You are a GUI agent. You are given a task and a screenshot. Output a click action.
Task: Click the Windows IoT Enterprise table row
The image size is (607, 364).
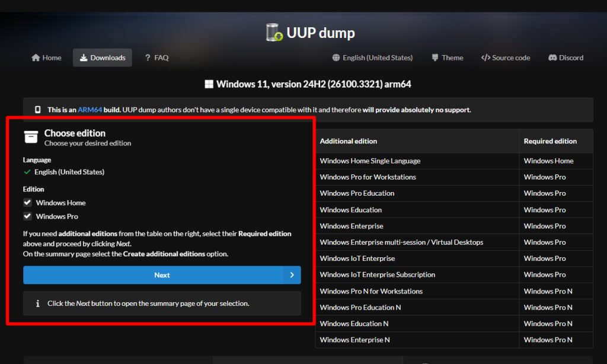click(357, 258)
